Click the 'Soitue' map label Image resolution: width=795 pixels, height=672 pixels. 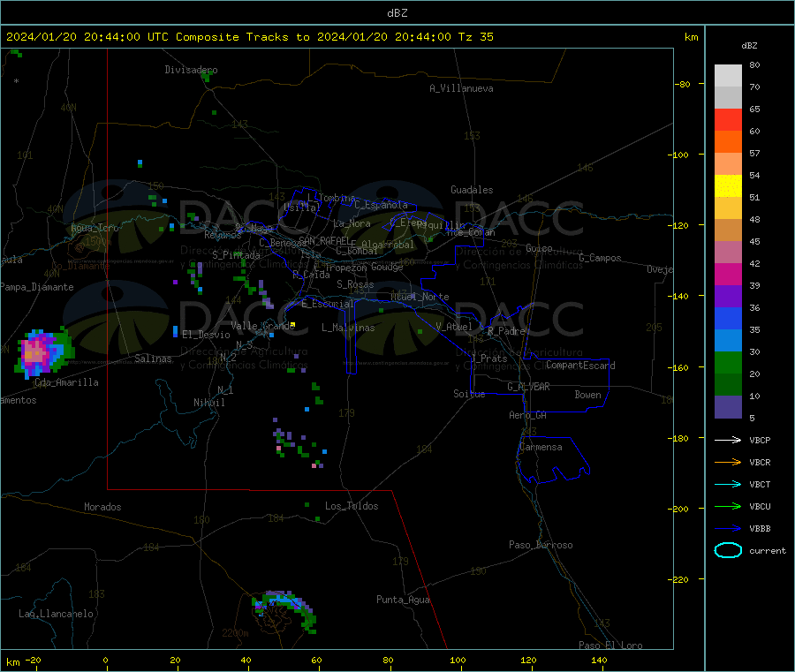[x=469, y=394]
